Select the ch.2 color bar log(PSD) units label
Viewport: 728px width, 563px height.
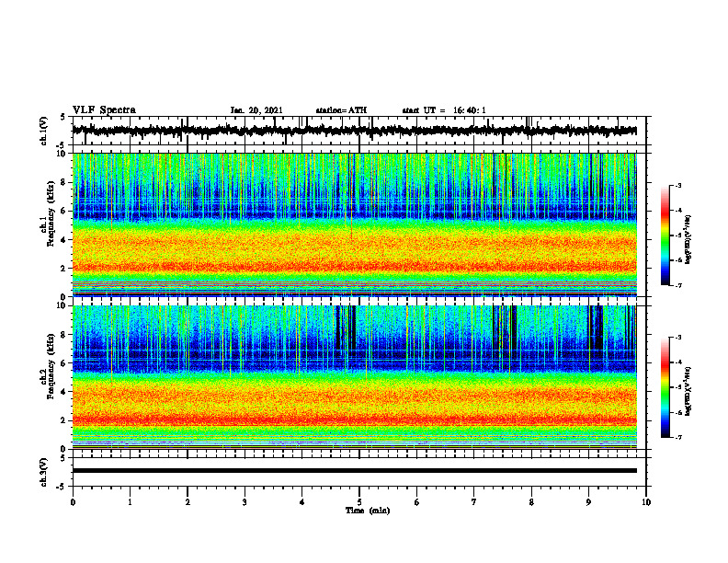point(688,392)
